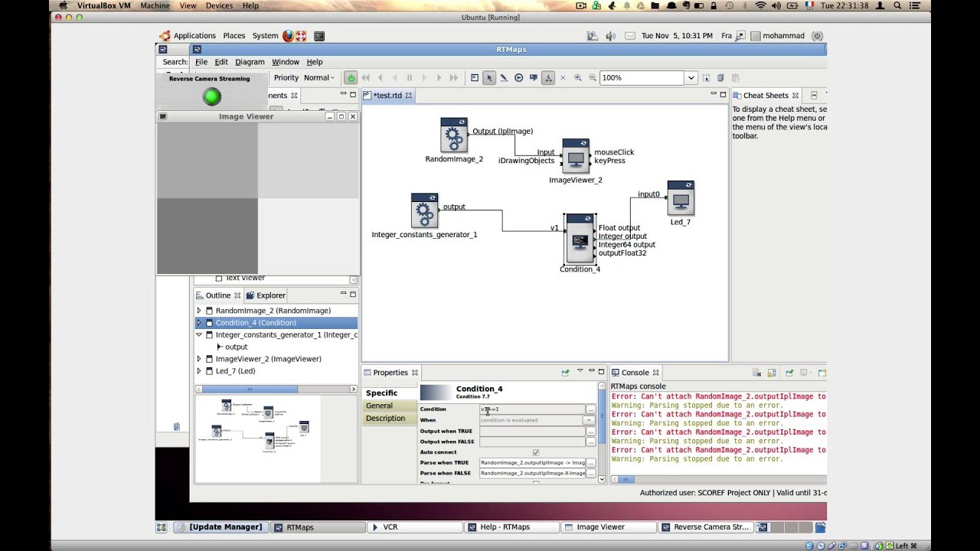Viewport: 980px width, 551px height.
Task: Open the Diagram menu
Action: (x=250, y=62)
